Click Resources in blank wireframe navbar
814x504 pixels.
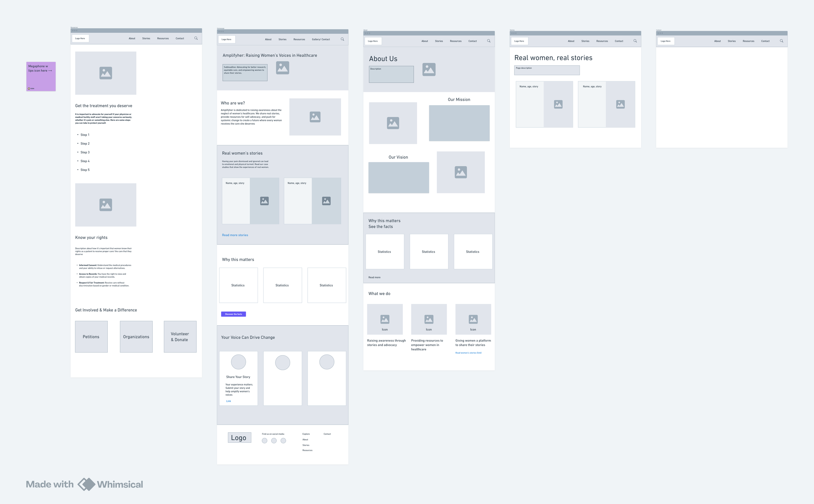pos(748,41)
